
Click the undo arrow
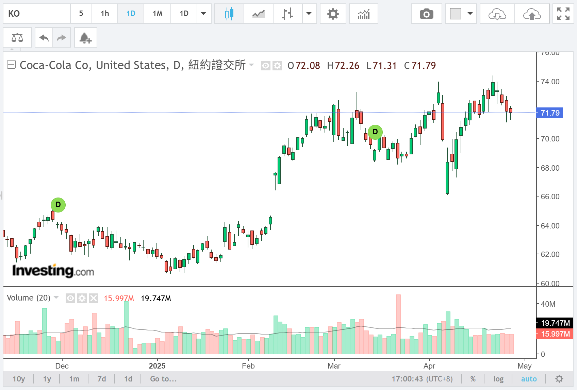[44, 37]
